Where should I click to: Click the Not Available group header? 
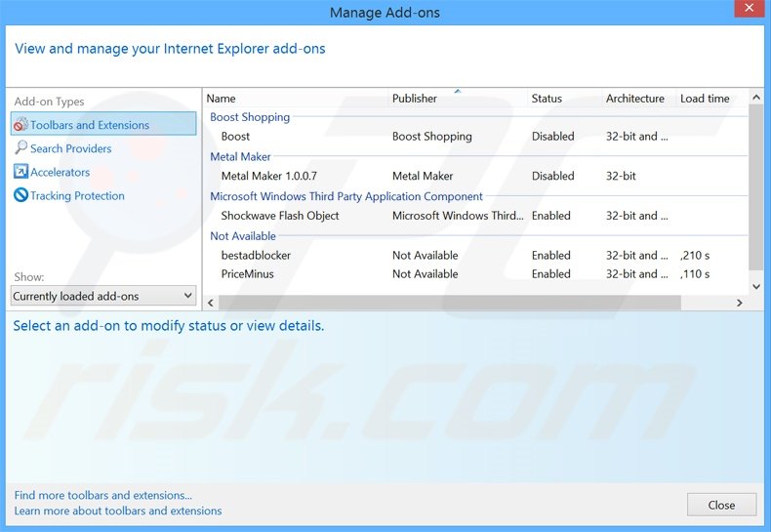[243, 236]
